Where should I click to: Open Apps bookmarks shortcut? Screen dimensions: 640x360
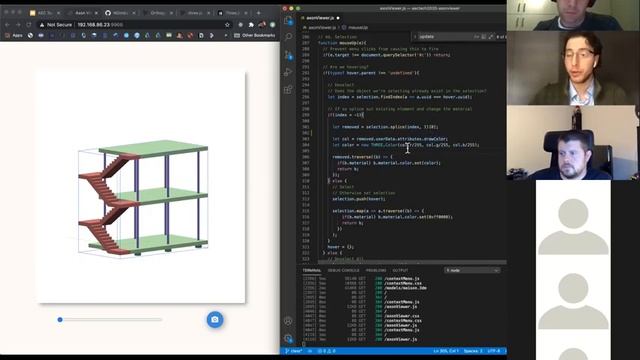click(14, 36)
